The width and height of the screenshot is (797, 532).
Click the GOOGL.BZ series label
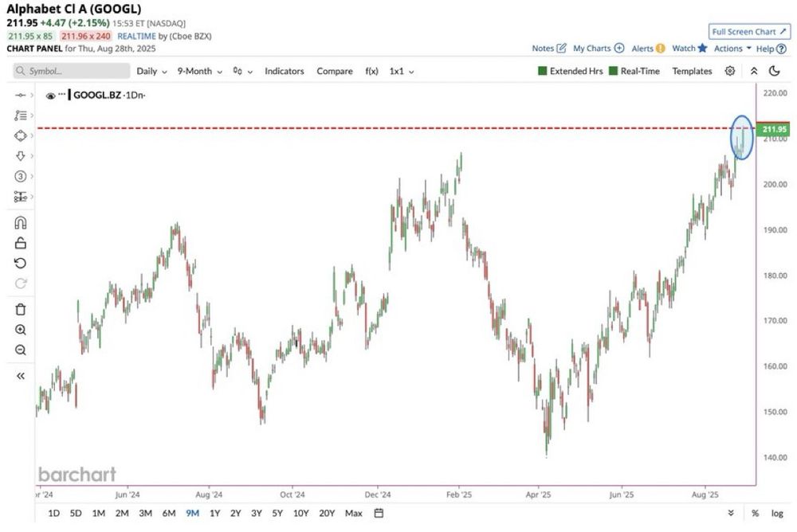pos(97,95)
